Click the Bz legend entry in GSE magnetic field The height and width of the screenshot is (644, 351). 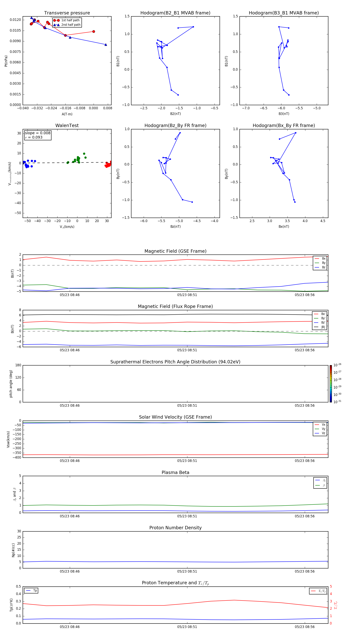(320, 268)
